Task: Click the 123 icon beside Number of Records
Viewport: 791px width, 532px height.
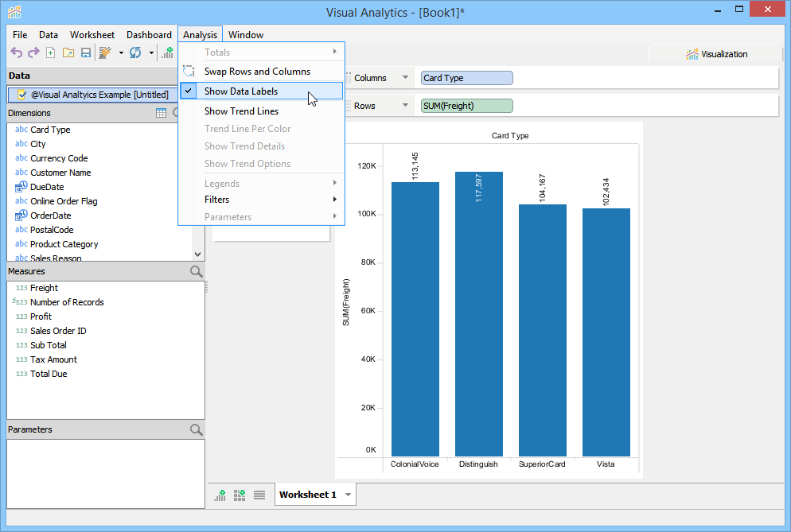Action: (x=20, y=302)
